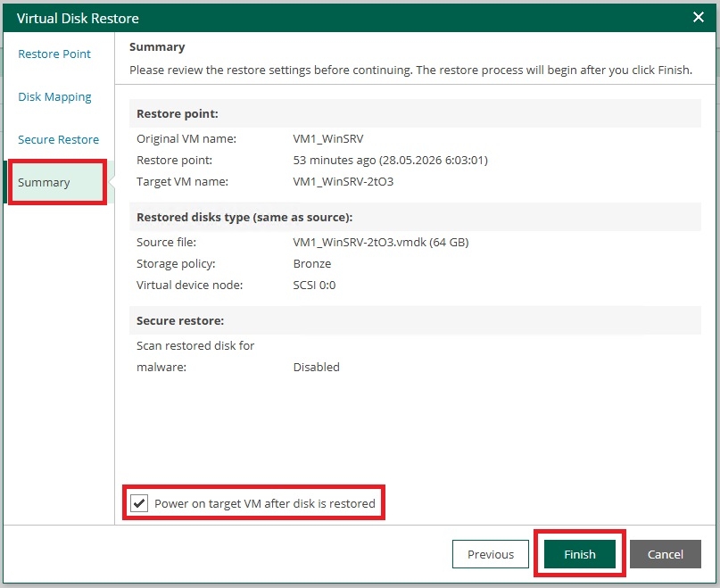Click the source file VM1_WinSRV-2tO3.vmdk (64 GB)
Screen dimensions: 720x588
[x=381, y=242]
